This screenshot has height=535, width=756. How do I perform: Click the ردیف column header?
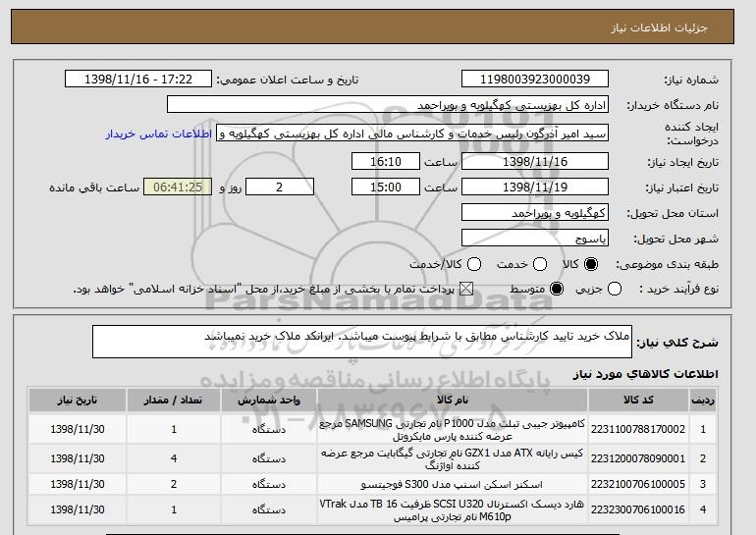(x=703, y=401)
